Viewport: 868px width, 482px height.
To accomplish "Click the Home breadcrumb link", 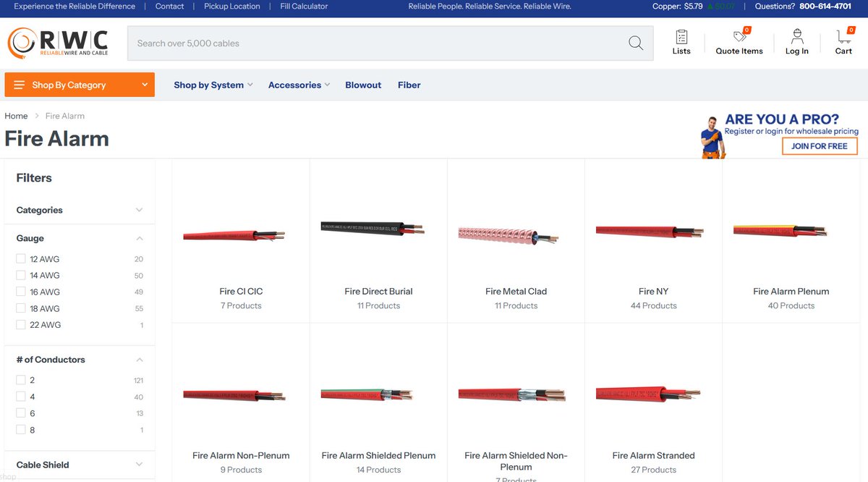I will click(x=16, y=116).
